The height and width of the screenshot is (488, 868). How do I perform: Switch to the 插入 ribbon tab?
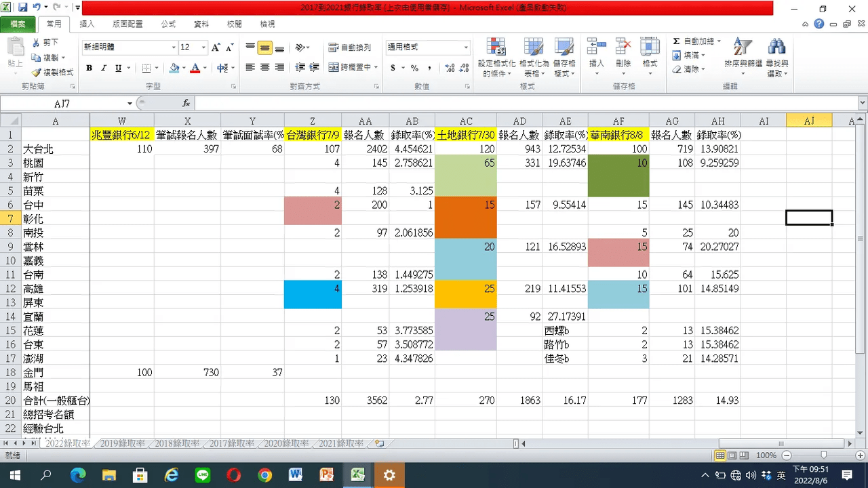87,24
